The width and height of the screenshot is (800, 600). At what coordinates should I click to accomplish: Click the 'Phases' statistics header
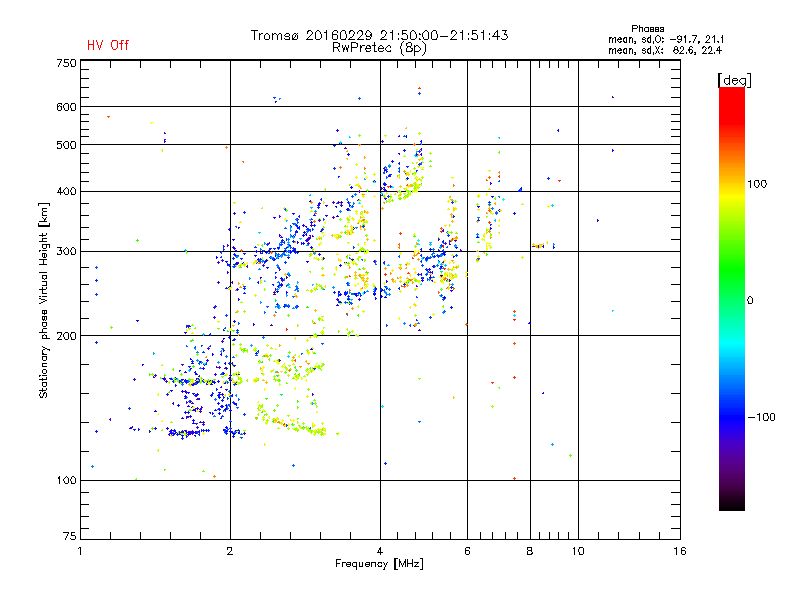point(647,29)
